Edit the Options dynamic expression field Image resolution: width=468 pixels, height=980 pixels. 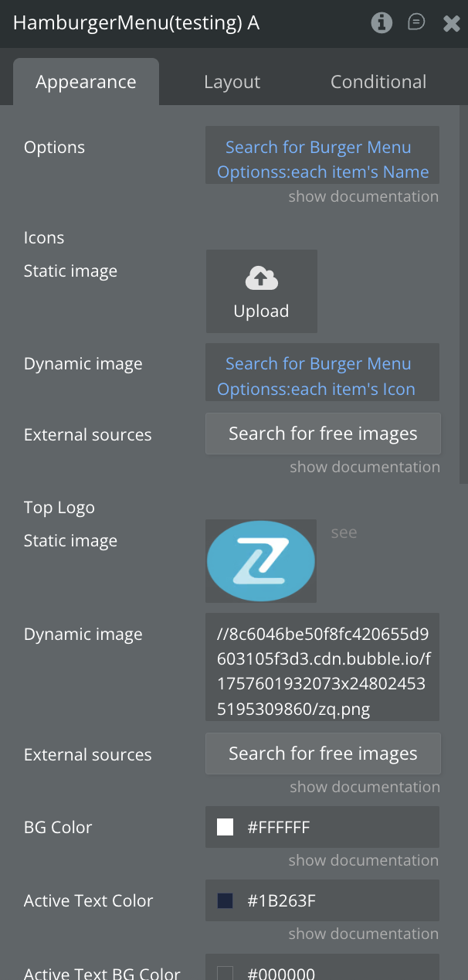coord(322,159)
